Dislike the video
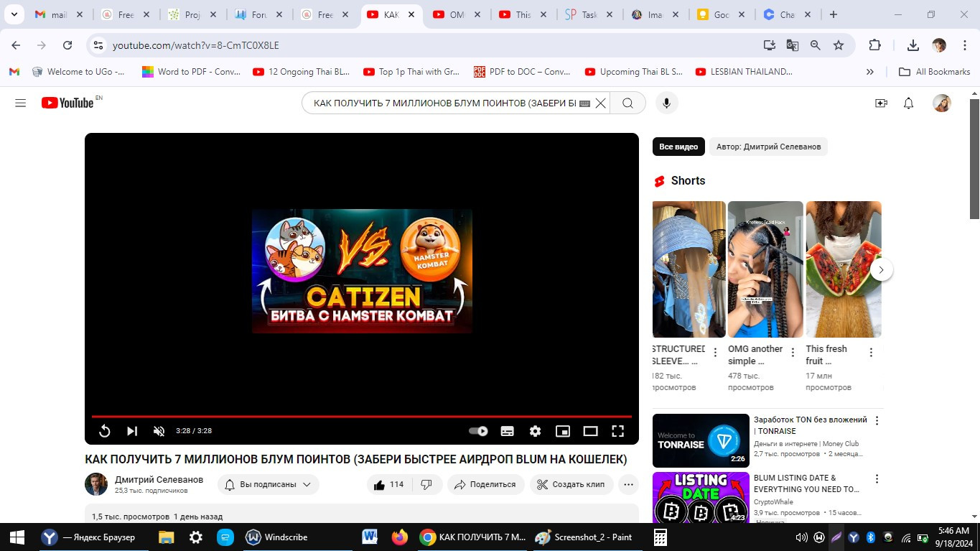Screen dimensions: 980x551 426,484
